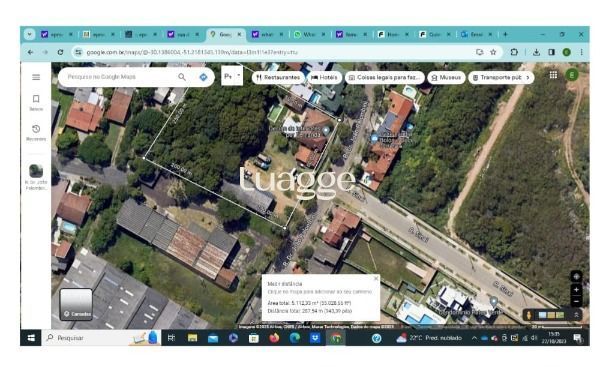Image resolution: width=600 pixels, height=367 pixels.
Task: Open the tab search dropdown arrow
Action: (29, 34)
